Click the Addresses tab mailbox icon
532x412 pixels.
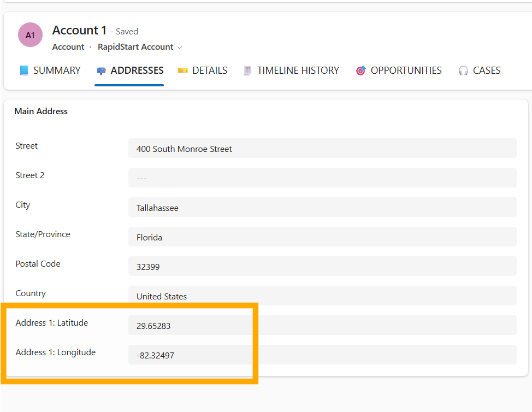click(101, 70)
